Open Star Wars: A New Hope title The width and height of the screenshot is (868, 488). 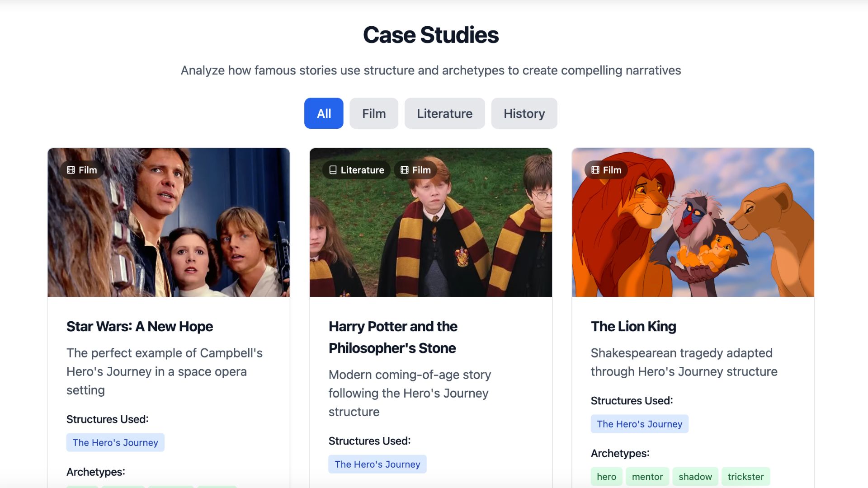[140, 326]
